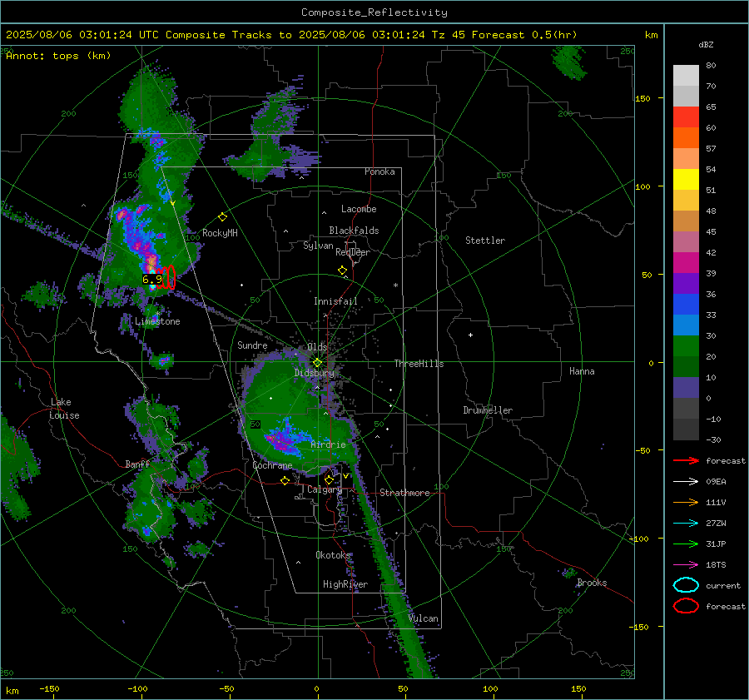749x700 pixels.
Task: Click the 6.9 storm top annotation
Action: (x=152, y=280)
